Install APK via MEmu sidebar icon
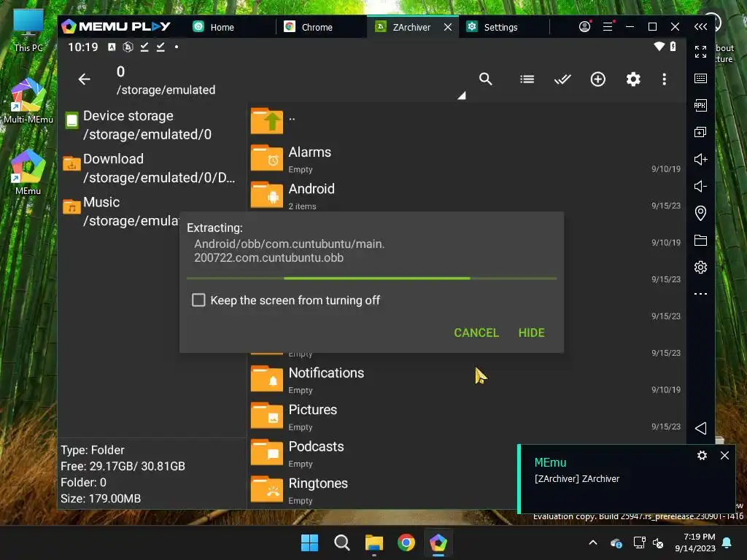 coord(700,105)
